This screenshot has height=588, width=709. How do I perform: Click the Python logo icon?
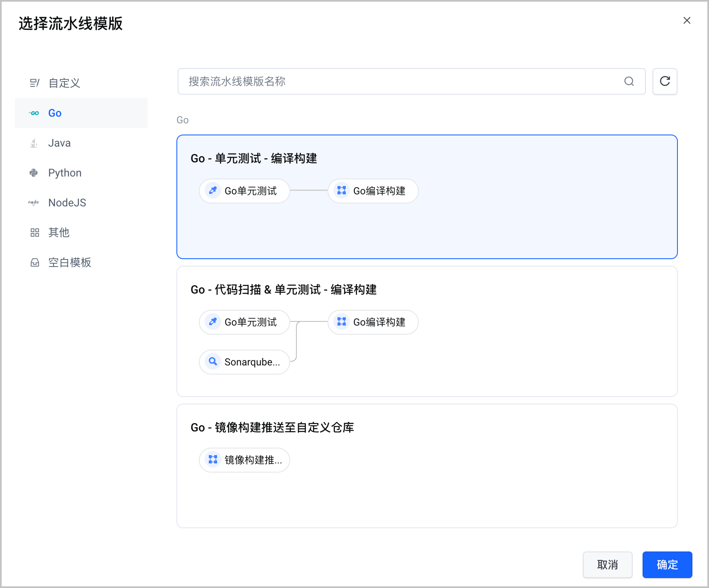coord(34,173)
